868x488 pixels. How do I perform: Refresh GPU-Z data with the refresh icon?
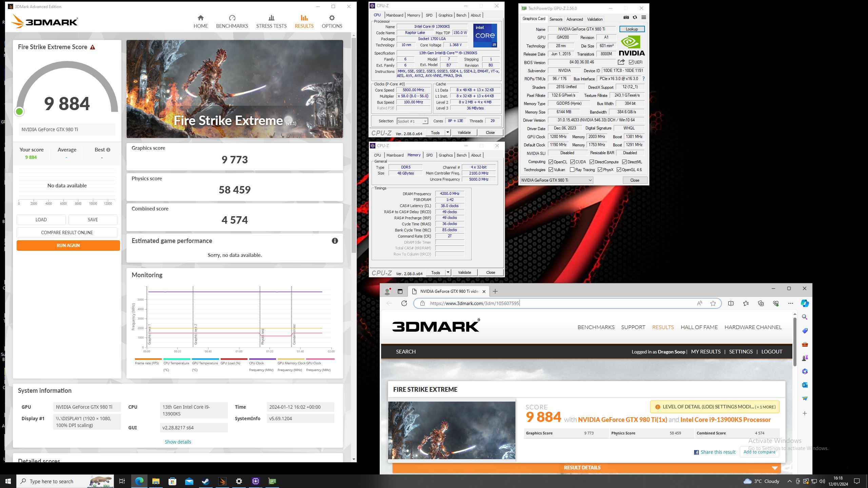(635, 18)
